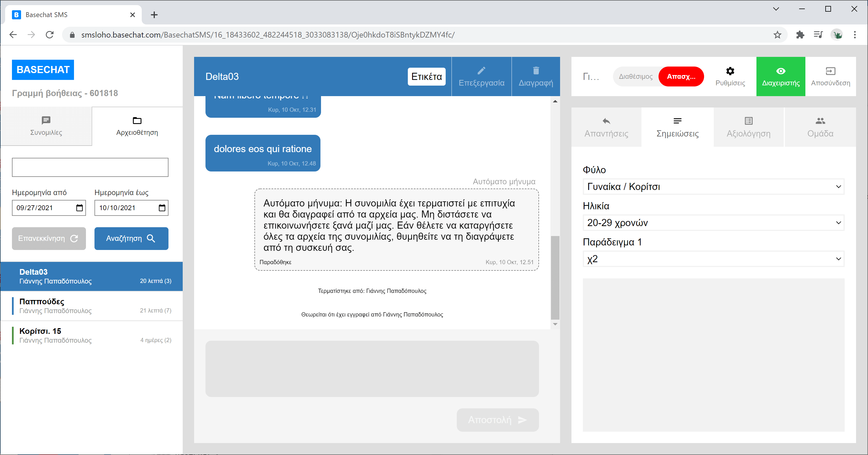Select the Παππούδες conversation
The image size is (868, 455).
[92, 306]
